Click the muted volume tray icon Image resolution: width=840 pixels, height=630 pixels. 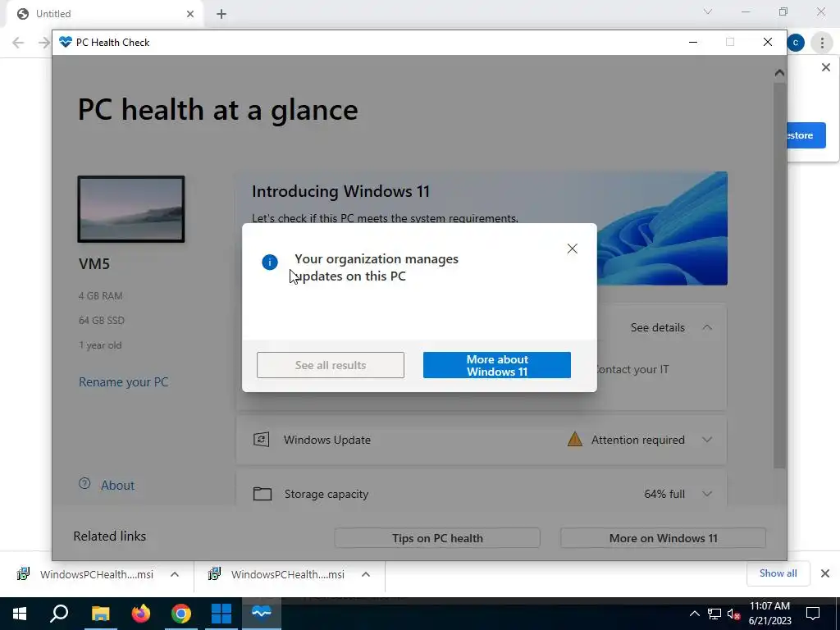pos(733,614)
